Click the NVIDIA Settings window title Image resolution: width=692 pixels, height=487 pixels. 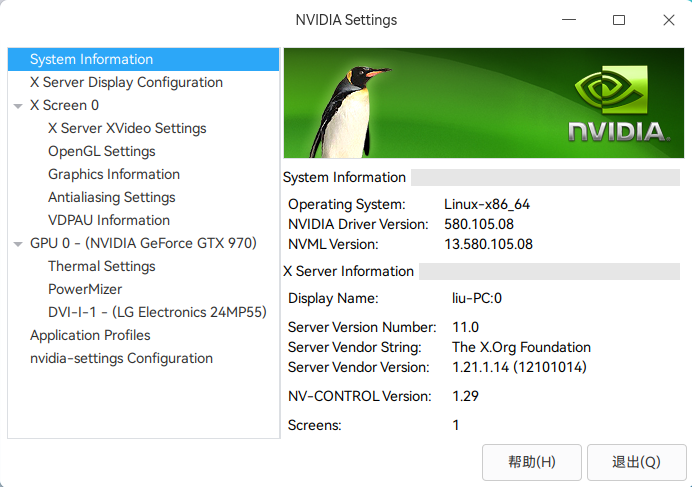[x=346, y=20]
